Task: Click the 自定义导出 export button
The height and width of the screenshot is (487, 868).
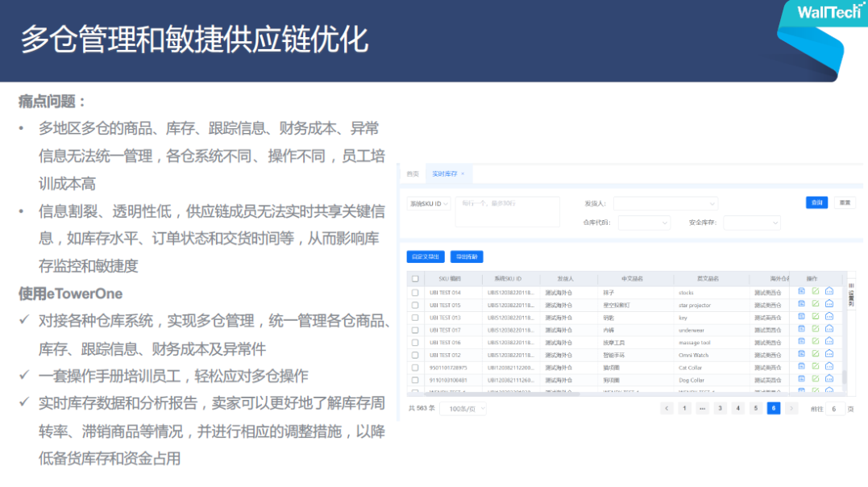Action: point(426,256)
